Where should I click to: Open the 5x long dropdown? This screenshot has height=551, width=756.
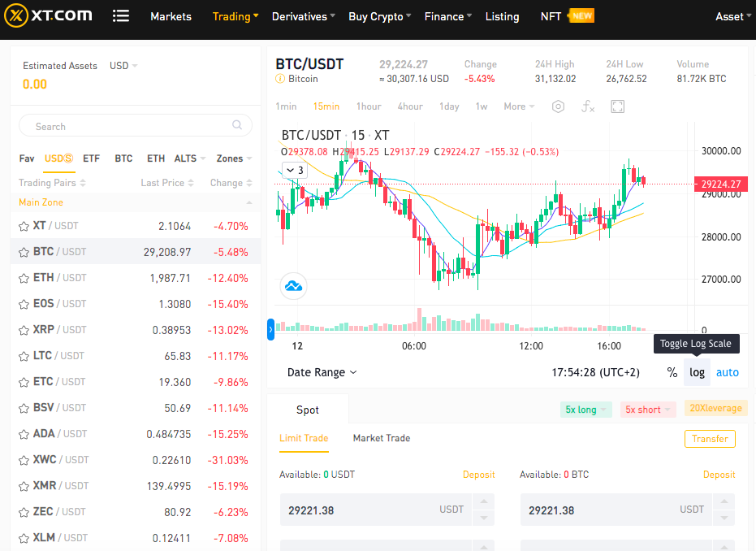585,410
